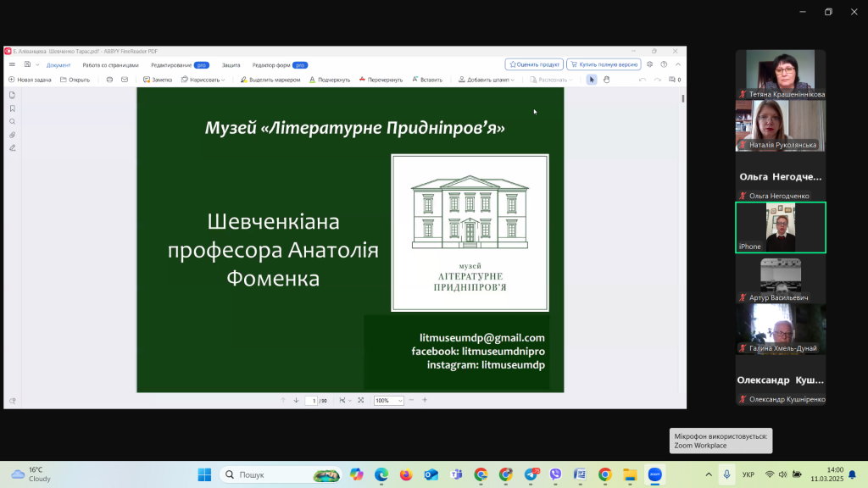Select the hand pan tool
The width and height of the screenshot is (868, 488).
tap(605, 80)
